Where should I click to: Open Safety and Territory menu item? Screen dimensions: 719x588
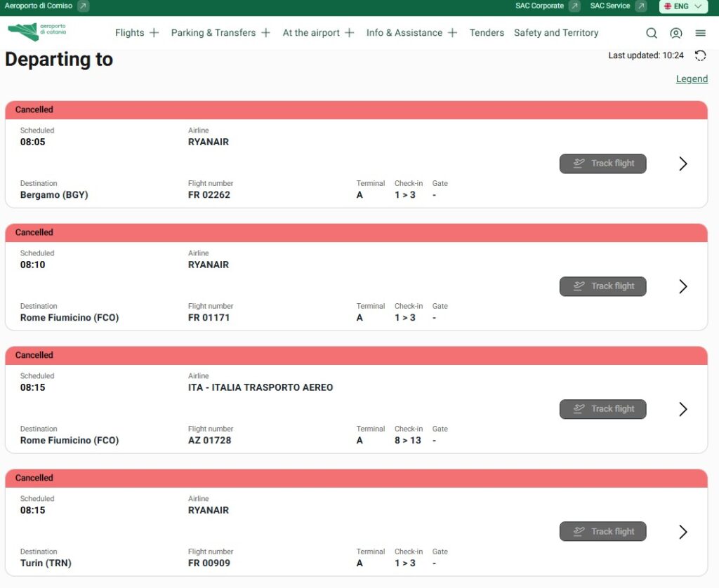[x=556, y=32]
